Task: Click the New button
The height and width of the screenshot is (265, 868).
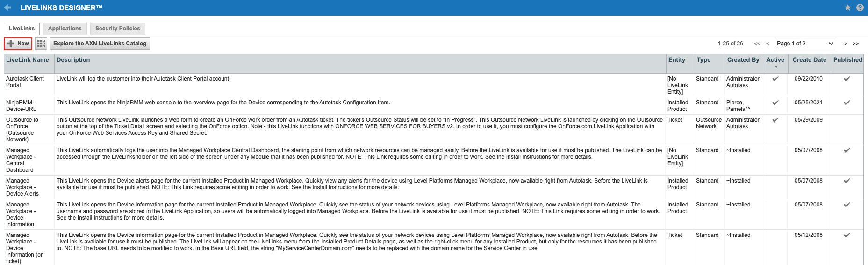Action: tap(18, 44)
